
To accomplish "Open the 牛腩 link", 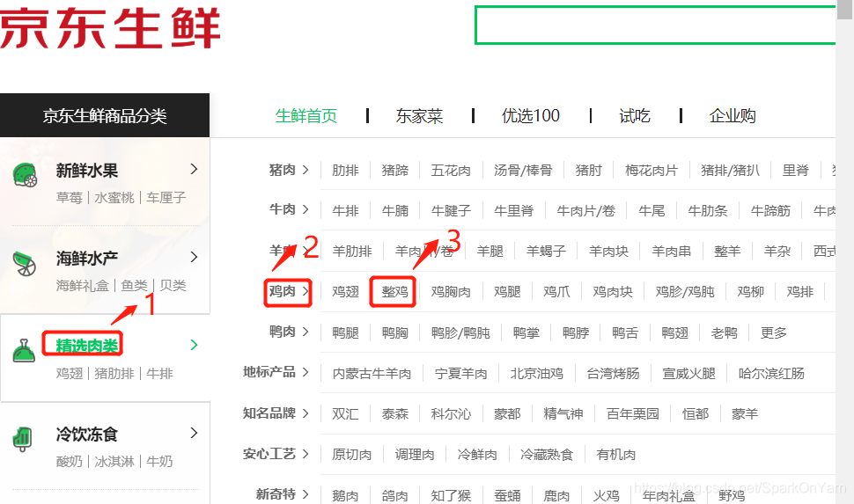I will (395, 210).
